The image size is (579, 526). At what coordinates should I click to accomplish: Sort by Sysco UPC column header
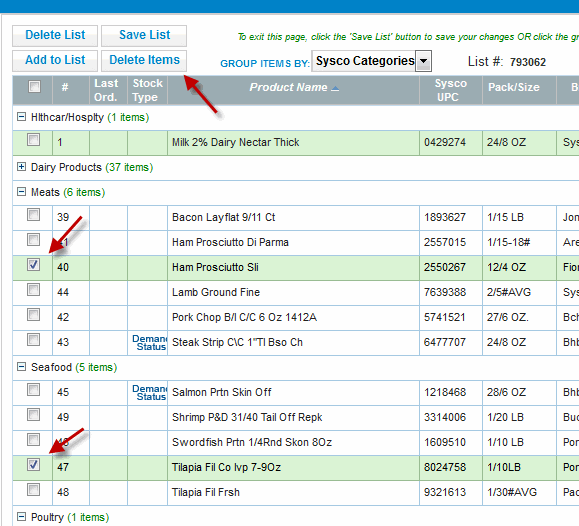pyautogui.click(x=450, y=90)
